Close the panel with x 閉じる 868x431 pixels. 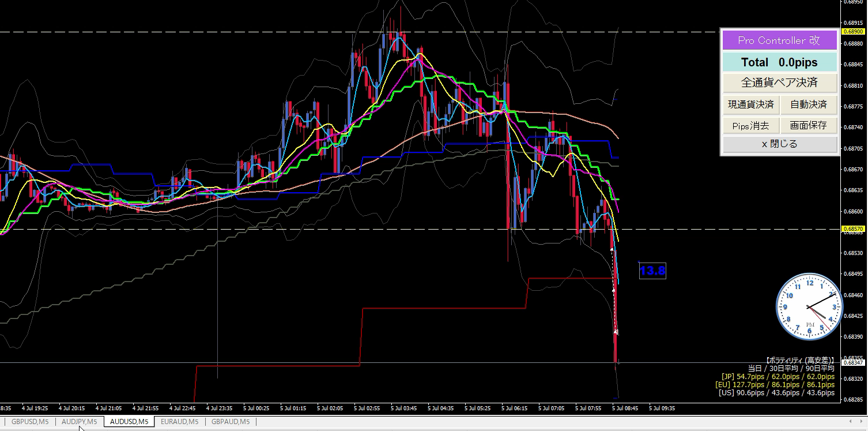tap(779, 144)
